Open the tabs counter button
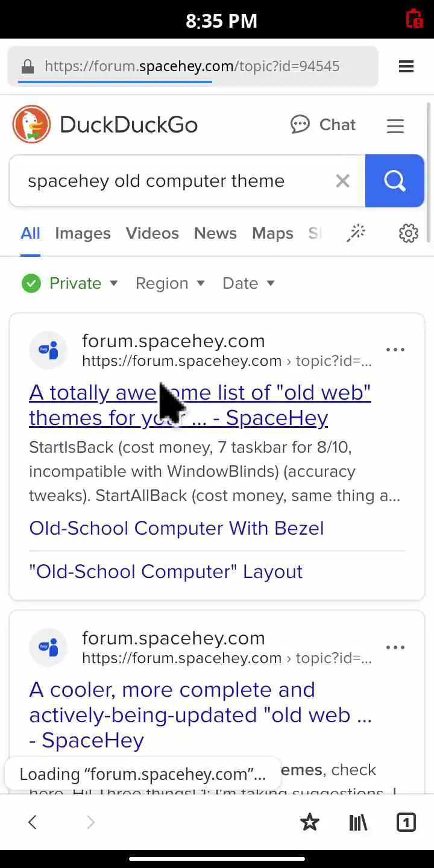The image size is (434, 868). point(406,822)
